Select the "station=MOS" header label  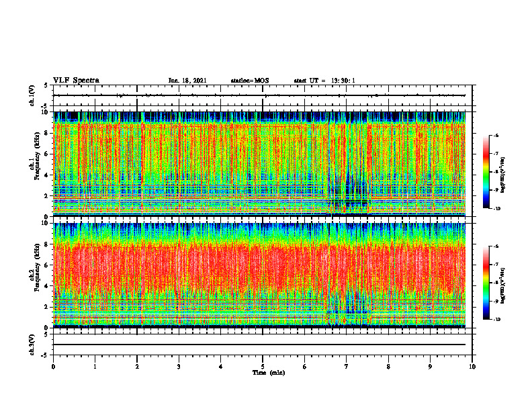point(250,81)
